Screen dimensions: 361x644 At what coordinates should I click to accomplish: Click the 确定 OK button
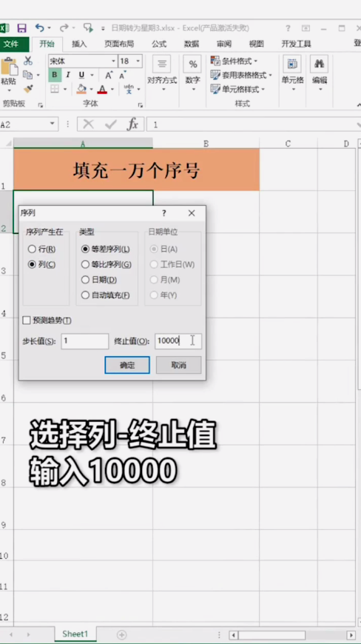coord(127,365)
